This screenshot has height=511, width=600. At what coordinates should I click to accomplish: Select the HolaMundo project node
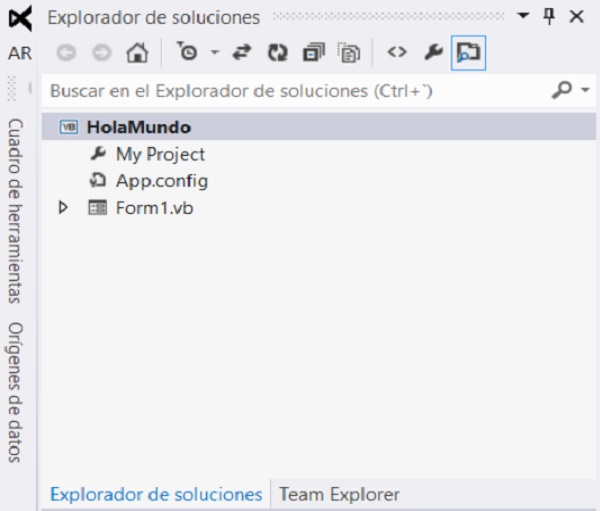click(318, 127)
